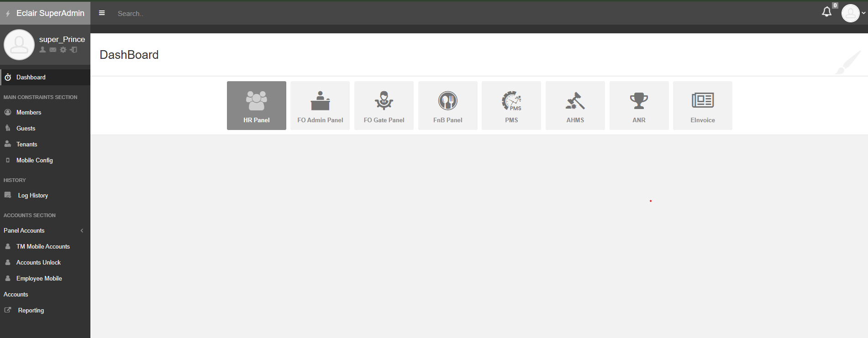The width and height of the screenshot is (868, 338).
Task: Click the logout icon under super_Prince
Action: coord(74,50)
